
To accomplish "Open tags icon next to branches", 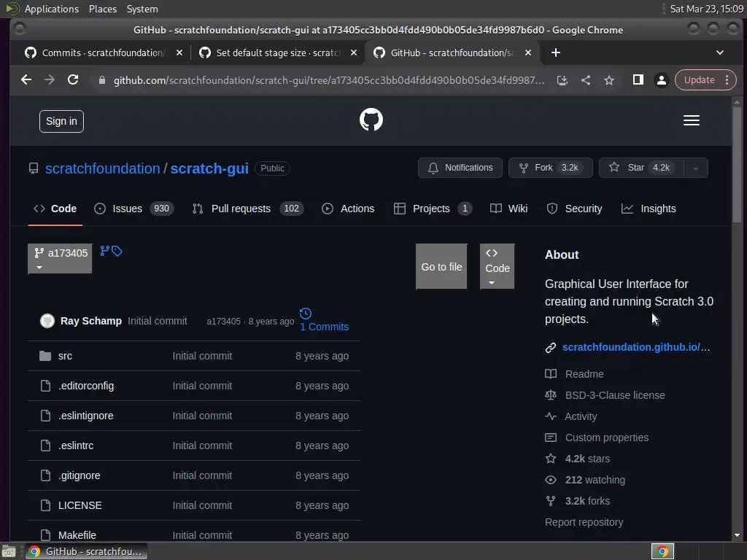I will pyautogui.click(x=117, y=251).
